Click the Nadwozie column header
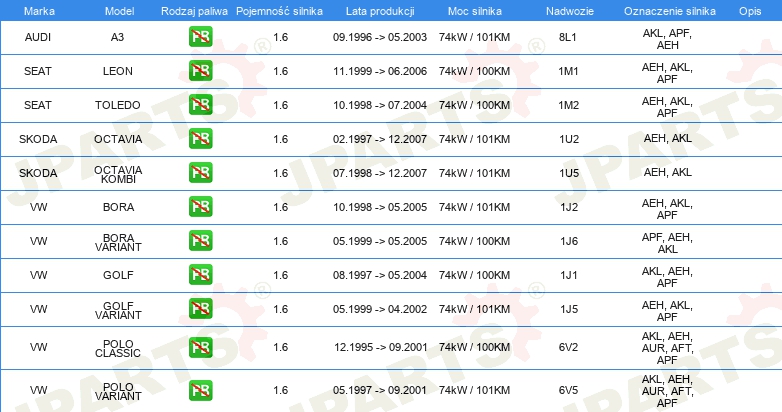The height and width of the screenshot is (412, 782). (x=570, y=11)
